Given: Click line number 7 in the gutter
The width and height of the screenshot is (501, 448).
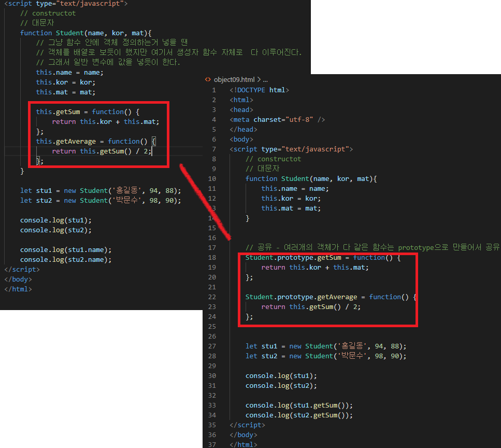Looking at the screenshot, I should pos(214,149).
